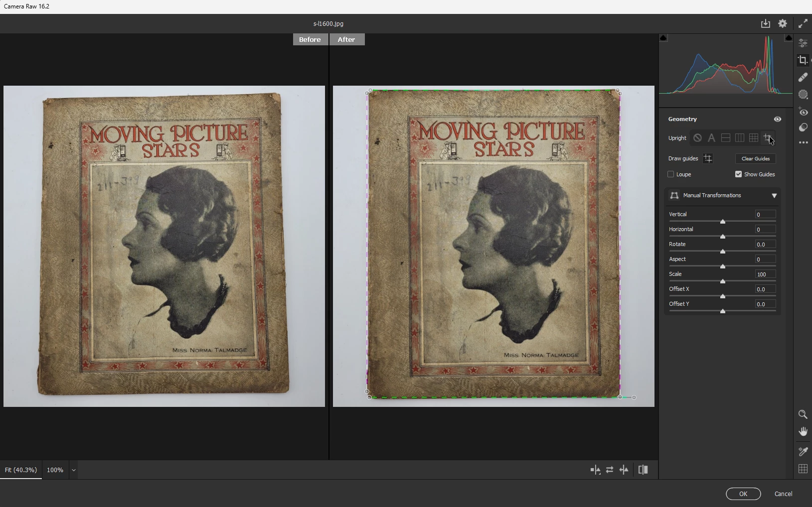Select the Healing bandage tool
Screen dimensions: 812x507
click(x=803, y=77)
